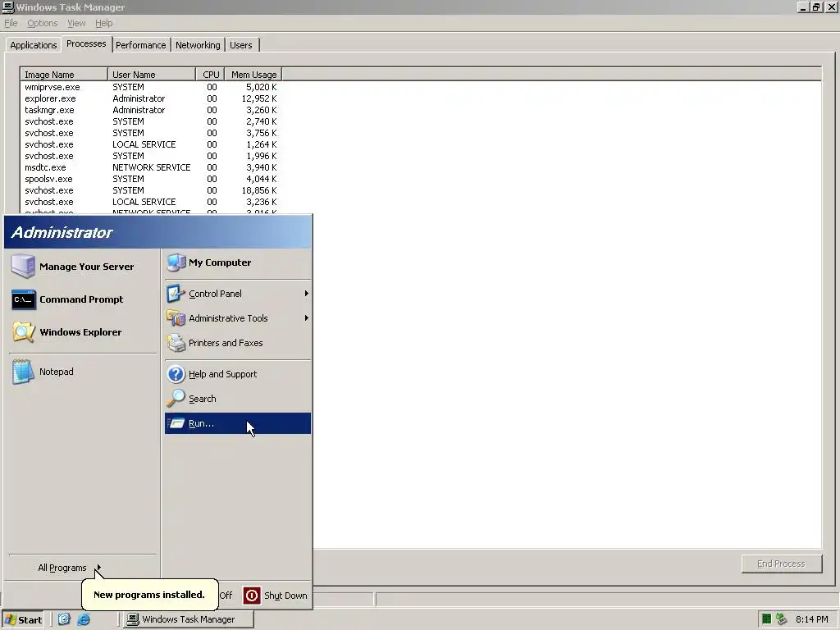Click the Task Manager title bar icon

tap(8, 7)
